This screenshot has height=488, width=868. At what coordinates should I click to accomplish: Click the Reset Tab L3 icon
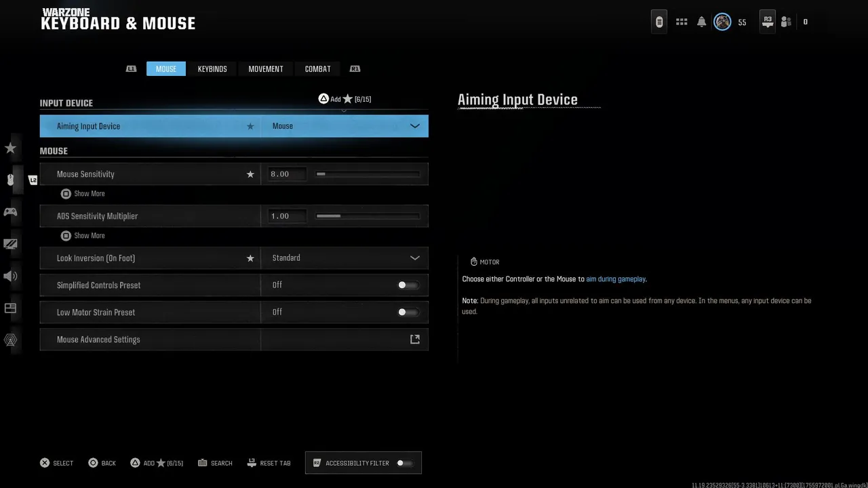point(252,463)
